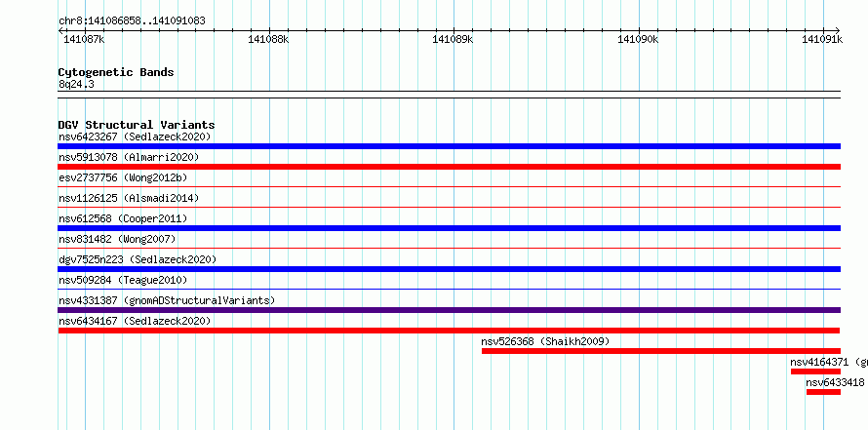Click the nsv6423267 (Sedlazeck2020) label
Screen dimensions: 868x430
pyautogui.click(x=135, y=137)
